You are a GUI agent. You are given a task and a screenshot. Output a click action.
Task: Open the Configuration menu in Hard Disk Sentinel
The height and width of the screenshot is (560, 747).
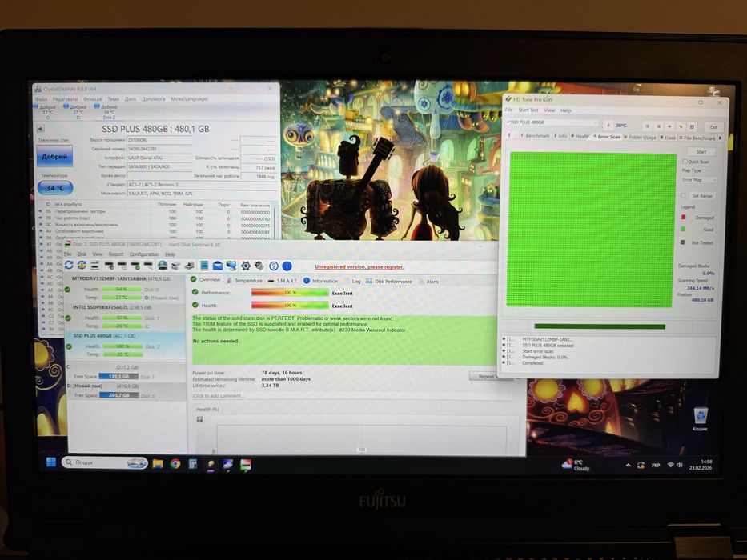(x=144, y=254)
